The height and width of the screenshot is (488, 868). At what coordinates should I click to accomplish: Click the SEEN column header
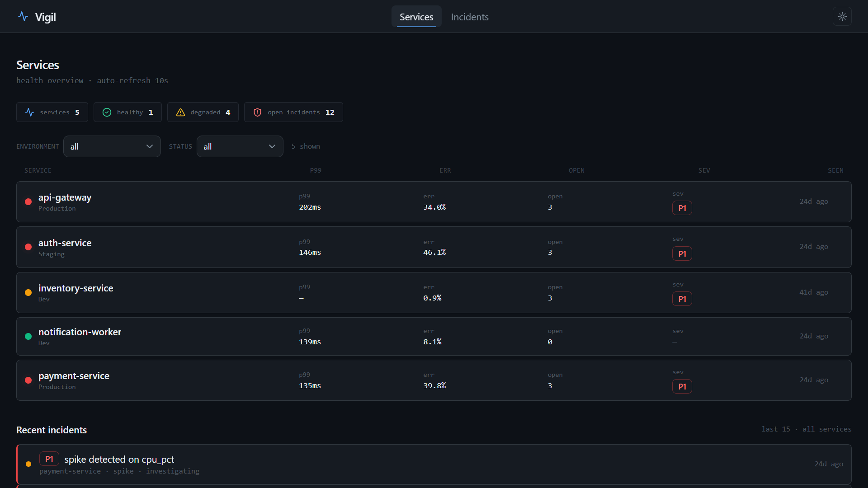pos(835,170)
